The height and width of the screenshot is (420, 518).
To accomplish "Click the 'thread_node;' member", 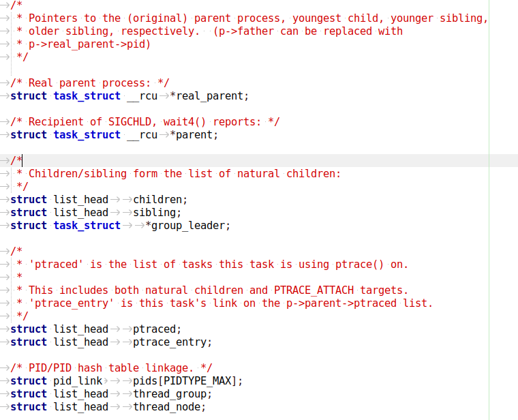I will (x=170, y=407).
